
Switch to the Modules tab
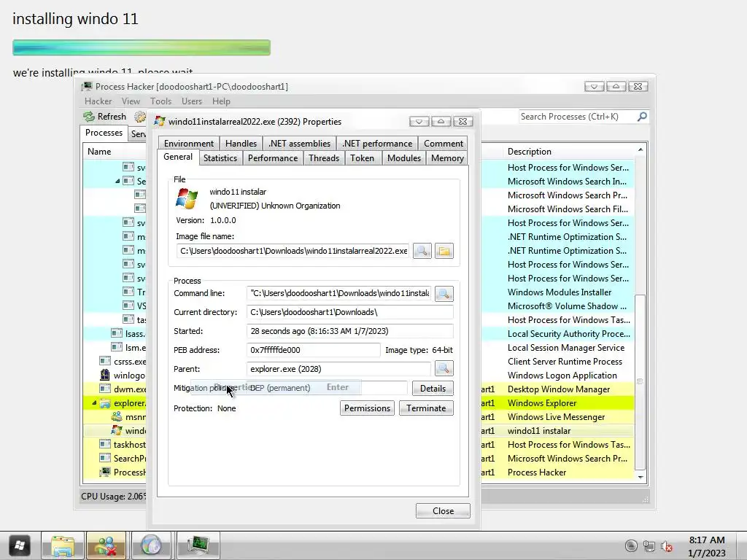[x=404, y=158]
